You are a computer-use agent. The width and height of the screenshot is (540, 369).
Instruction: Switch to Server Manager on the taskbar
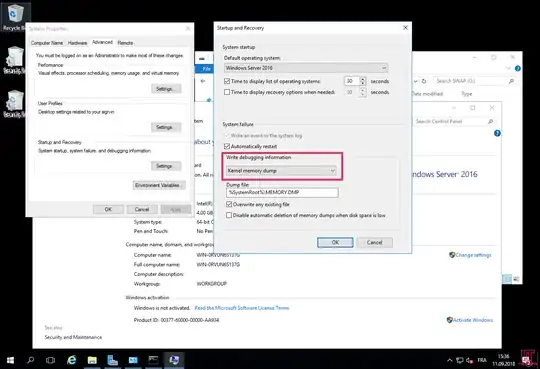pos(112,360)
